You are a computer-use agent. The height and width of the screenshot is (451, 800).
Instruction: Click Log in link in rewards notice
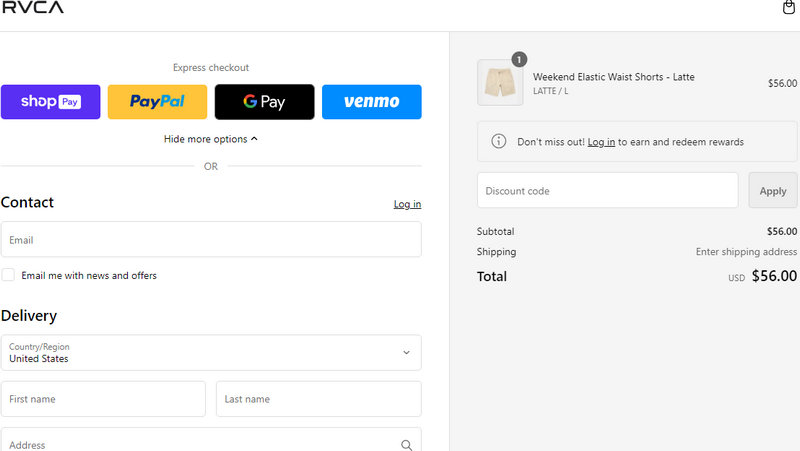(x=601, y=142)
